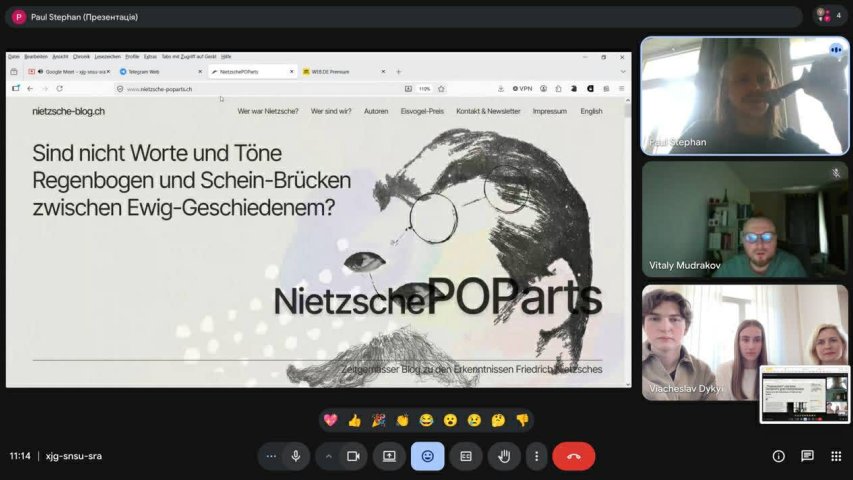
Task: Turn on captions button
Action: tap(466, 456)
